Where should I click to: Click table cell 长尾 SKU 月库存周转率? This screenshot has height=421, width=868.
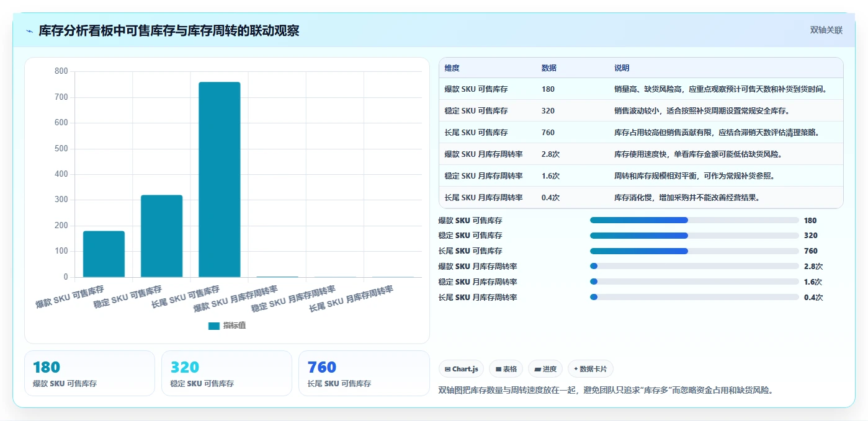pyautogui.click(x=483, y=198)
